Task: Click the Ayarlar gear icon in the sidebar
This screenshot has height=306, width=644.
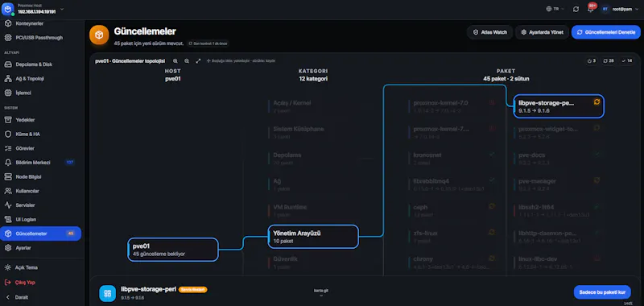Action: tap(8, 248)
